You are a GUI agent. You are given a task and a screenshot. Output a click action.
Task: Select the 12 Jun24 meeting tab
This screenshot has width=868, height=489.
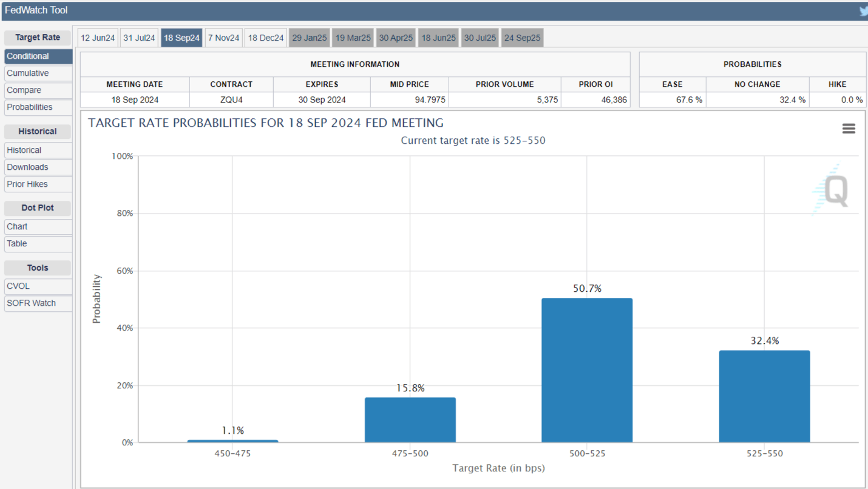pyautogui.click(x=98, y=38)
